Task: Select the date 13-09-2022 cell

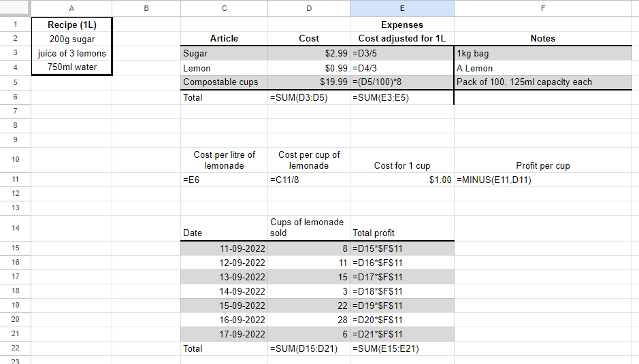Action: coord(224,277)
